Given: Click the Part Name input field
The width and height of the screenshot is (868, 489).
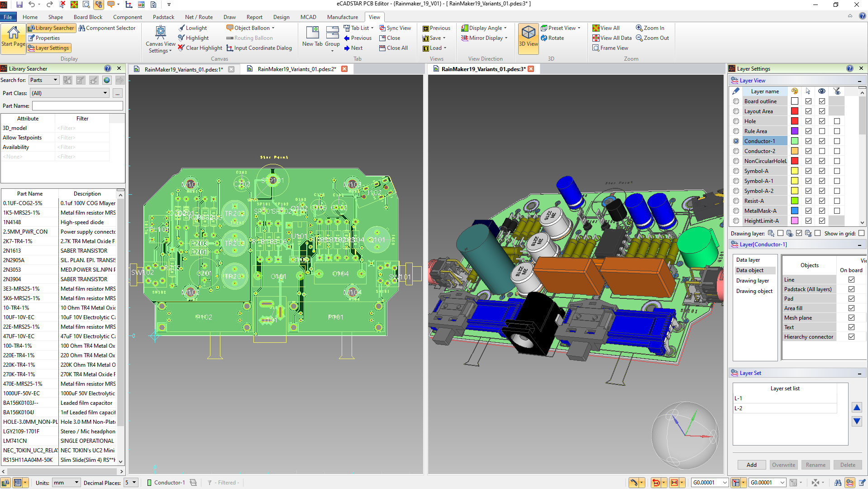Looking at the screenshot, I should tap(77, 106).
